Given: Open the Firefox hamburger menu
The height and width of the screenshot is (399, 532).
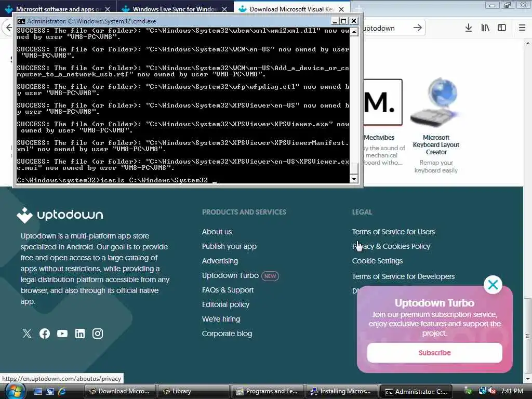Looking at the screenshot, I should [x=522, y=28].
